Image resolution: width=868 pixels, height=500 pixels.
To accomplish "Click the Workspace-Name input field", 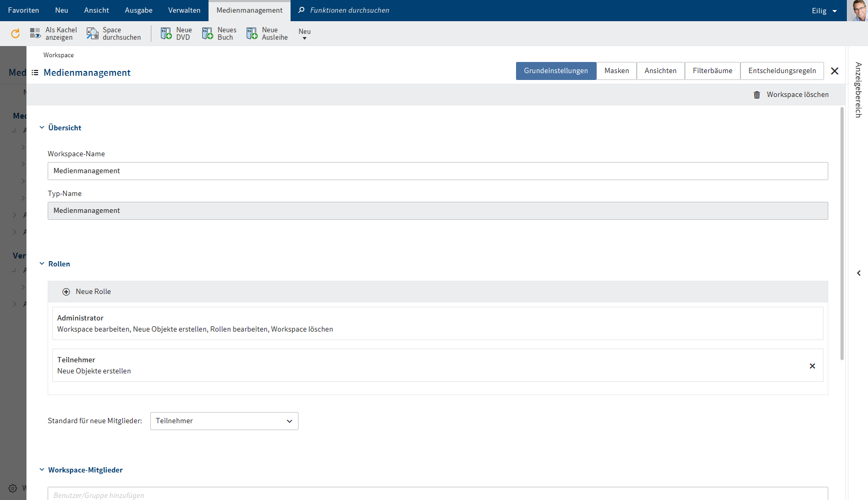I will pos(437,171).
